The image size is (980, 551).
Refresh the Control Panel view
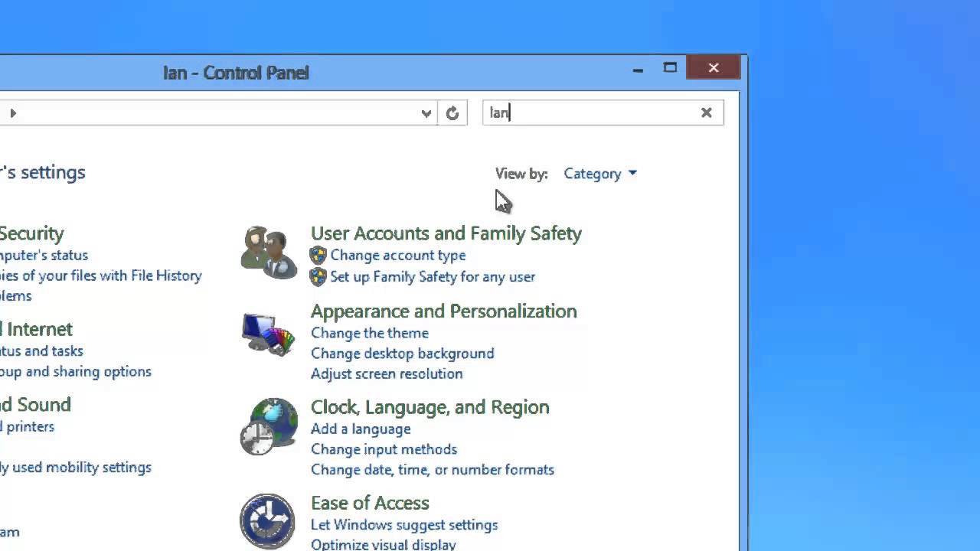click(452, 113)
